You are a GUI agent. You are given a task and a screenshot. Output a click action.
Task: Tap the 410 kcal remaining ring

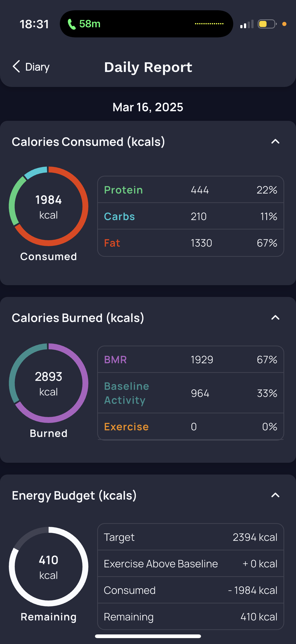pyautogui.click(x=48, y=566)
